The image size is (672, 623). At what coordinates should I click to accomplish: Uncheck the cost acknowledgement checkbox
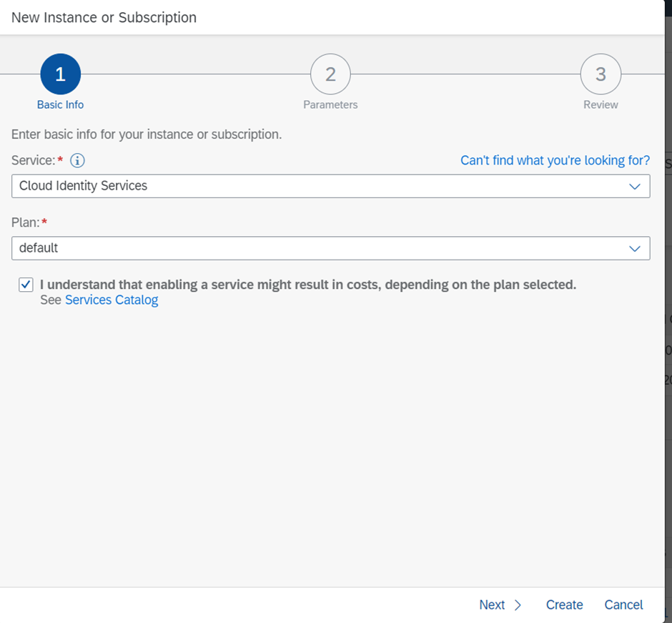coord(26,285)
